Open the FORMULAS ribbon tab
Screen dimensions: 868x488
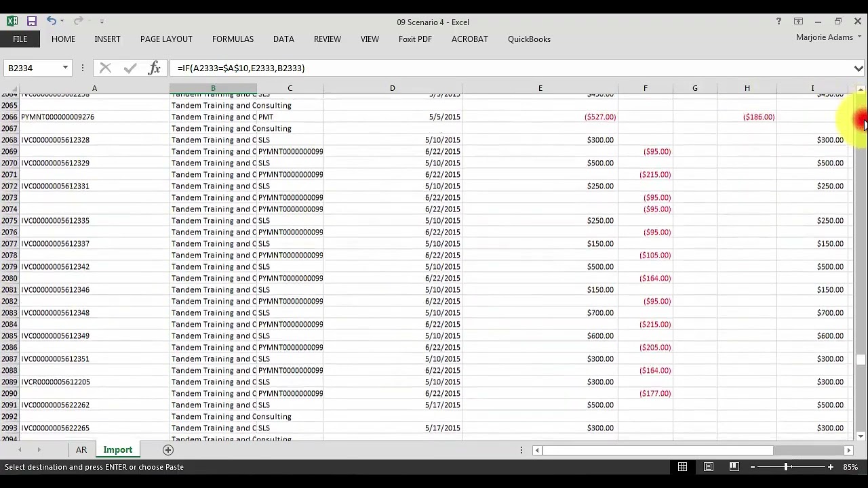233,39
